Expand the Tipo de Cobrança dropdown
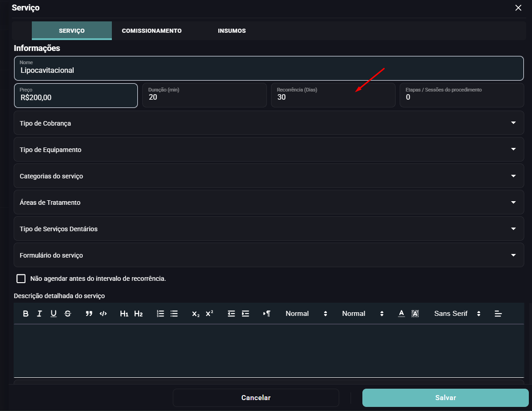The image size is (532, 411). pos(269,123)
